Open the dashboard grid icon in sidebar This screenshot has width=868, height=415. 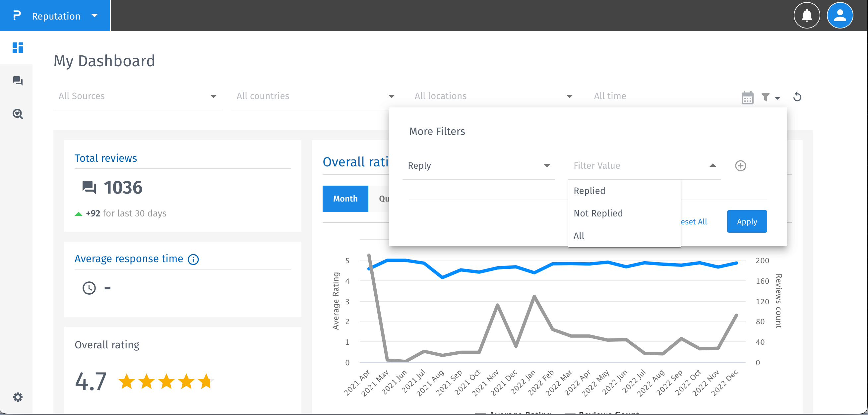pyautogui.click(x=18, y=47)
